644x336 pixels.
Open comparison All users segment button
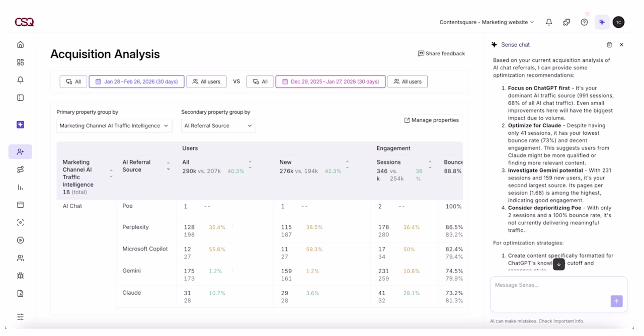(408, 81)
